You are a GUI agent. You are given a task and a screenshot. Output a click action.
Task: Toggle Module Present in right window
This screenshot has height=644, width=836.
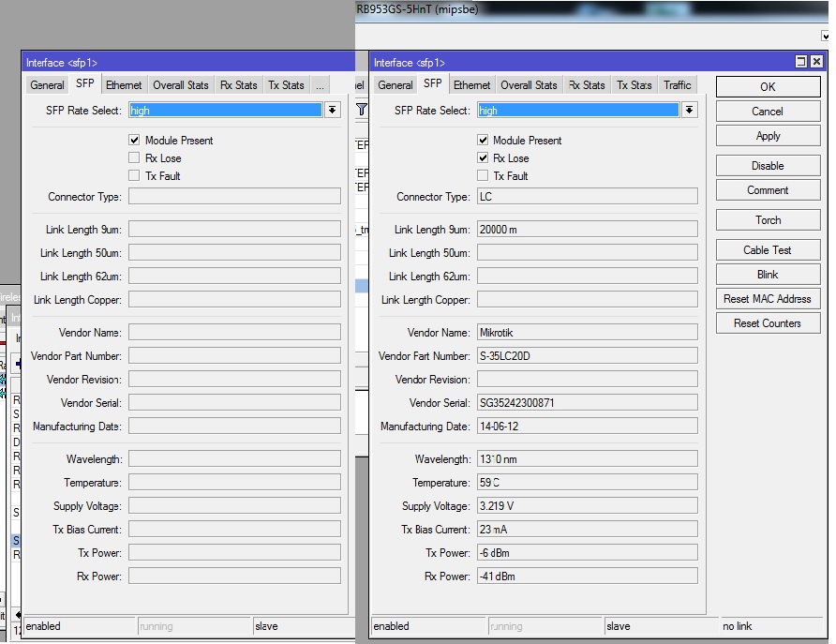click(x=483, y=141)
